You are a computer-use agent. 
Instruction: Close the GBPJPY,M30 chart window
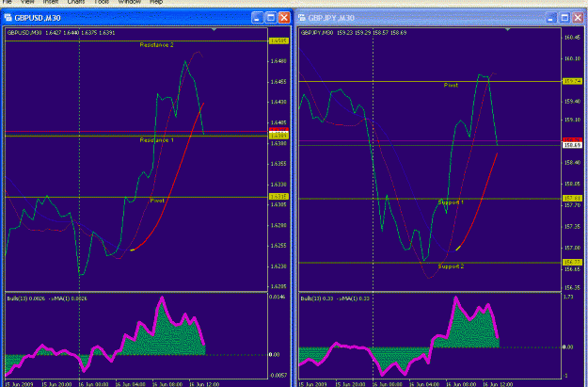click(578, 17)
